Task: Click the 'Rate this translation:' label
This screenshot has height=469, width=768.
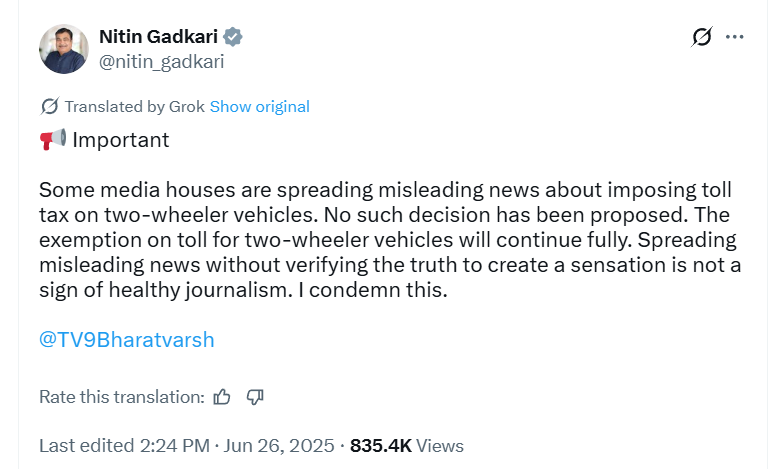Action: tap(121, 397)
